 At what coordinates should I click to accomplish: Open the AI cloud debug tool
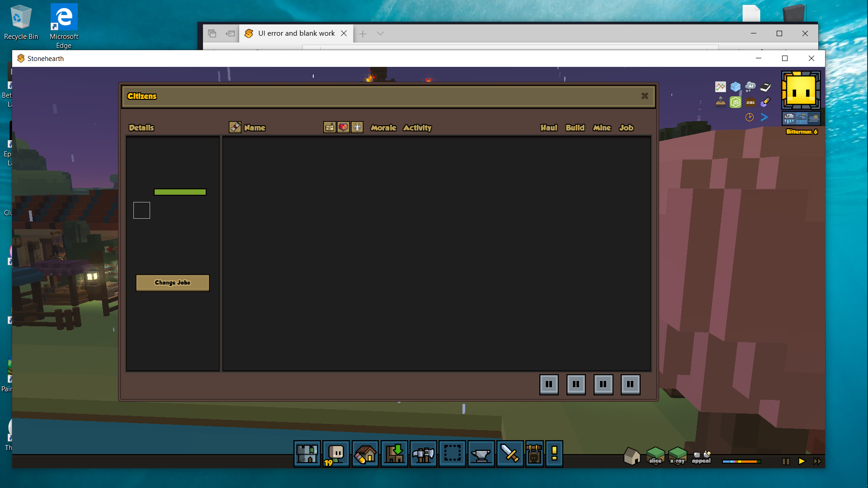750,87
